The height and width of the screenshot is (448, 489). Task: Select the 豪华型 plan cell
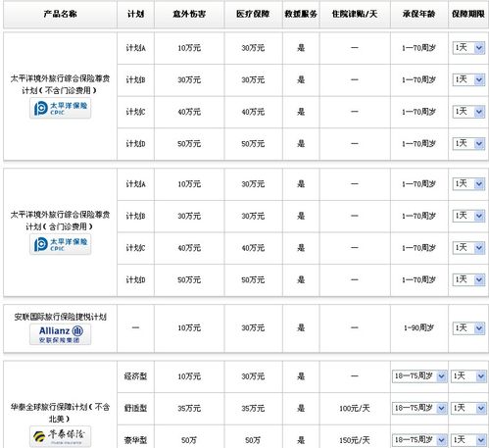pos(135,440)
